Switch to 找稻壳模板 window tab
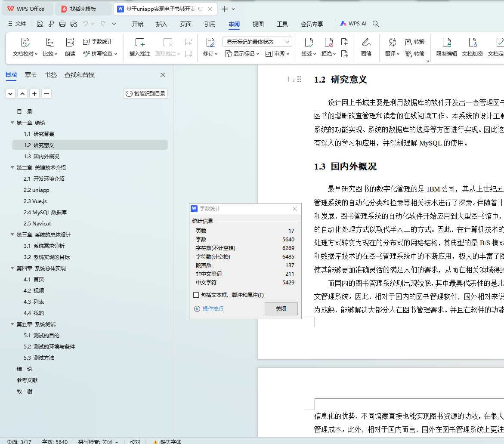 click(x=83, y=9)
